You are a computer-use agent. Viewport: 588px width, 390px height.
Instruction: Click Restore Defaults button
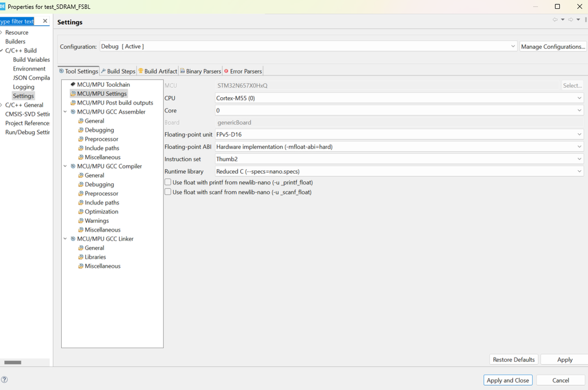[x=514, y=359]
